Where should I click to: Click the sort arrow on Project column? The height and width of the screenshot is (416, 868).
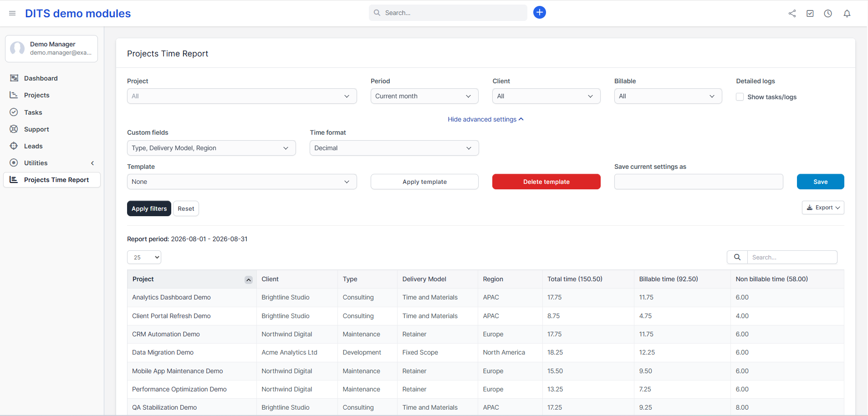tap(249, 279)
